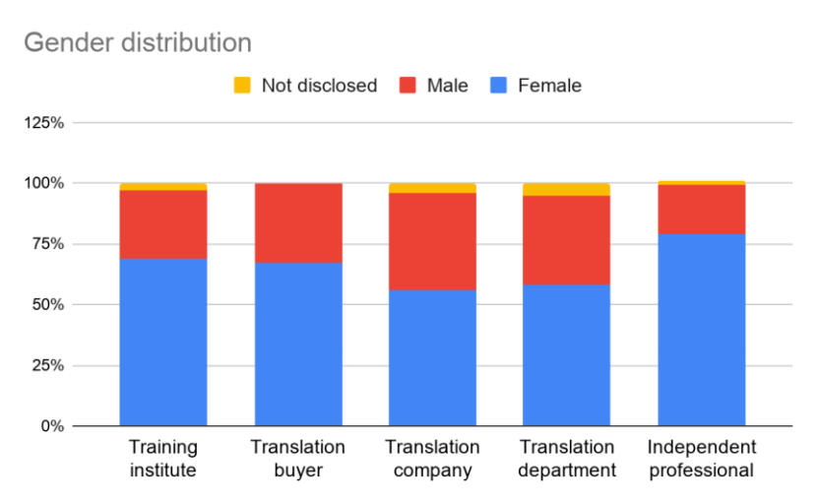The image size is (817, 504).
Task: Select red Male segment of Translation company bar
Action: click(432, 241)
